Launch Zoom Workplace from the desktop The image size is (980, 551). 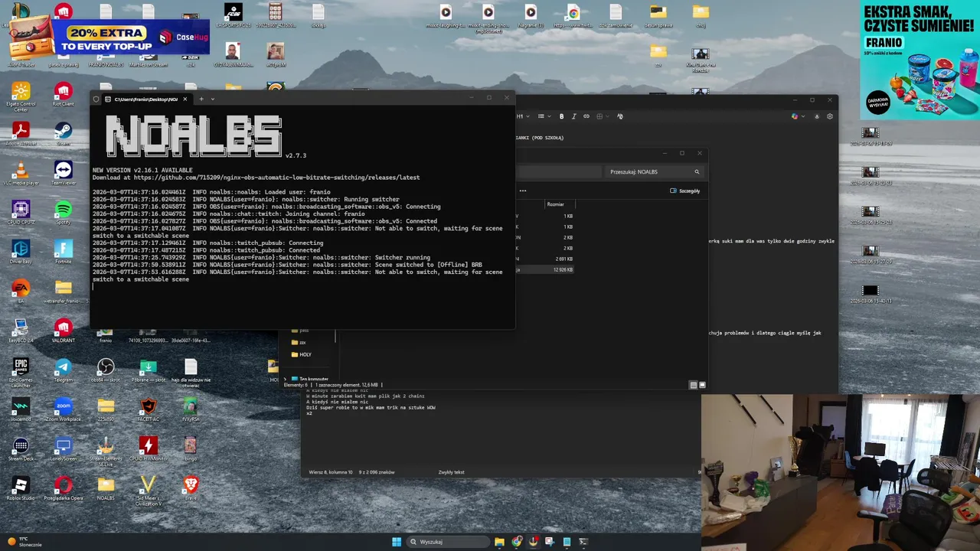tap(64, 409)
